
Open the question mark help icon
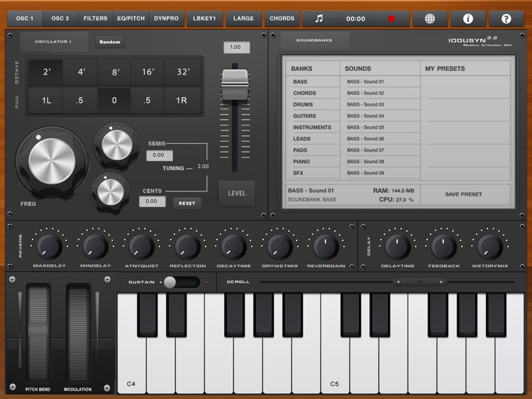coord(506,18)
